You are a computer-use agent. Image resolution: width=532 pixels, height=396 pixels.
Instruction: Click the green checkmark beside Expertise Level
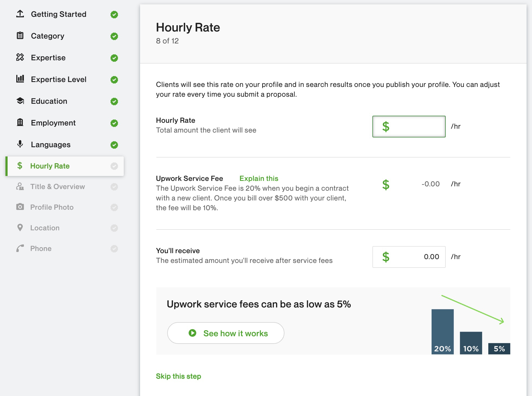(114, 80)
